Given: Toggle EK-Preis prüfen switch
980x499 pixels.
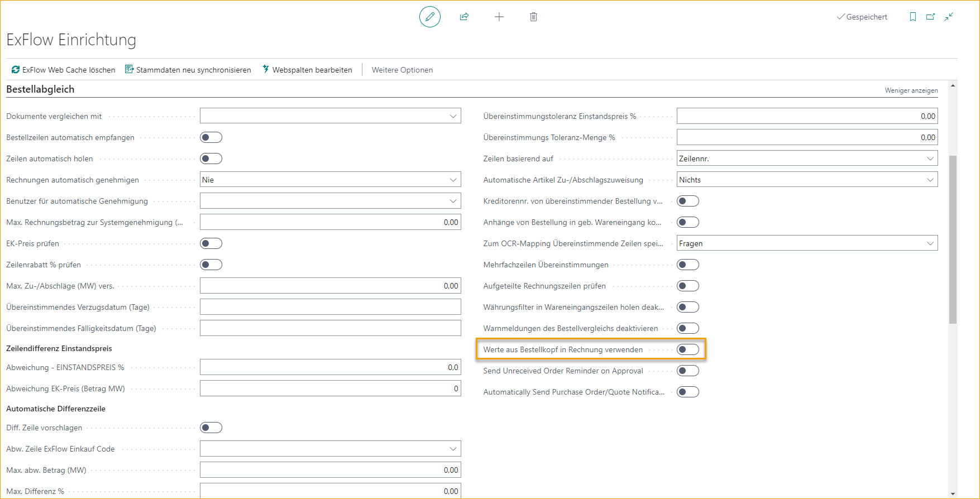Looking at the screenshot, I should click(211, 243).
